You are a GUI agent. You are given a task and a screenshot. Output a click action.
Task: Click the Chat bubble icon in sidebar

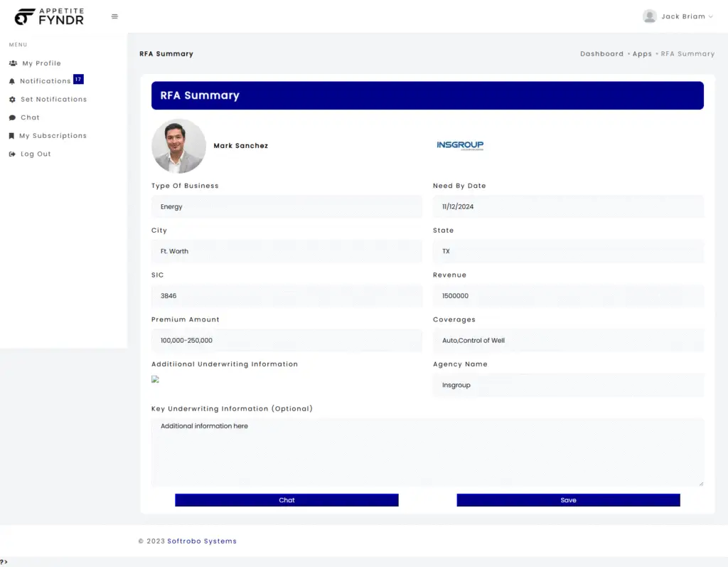tap(12, 117)
